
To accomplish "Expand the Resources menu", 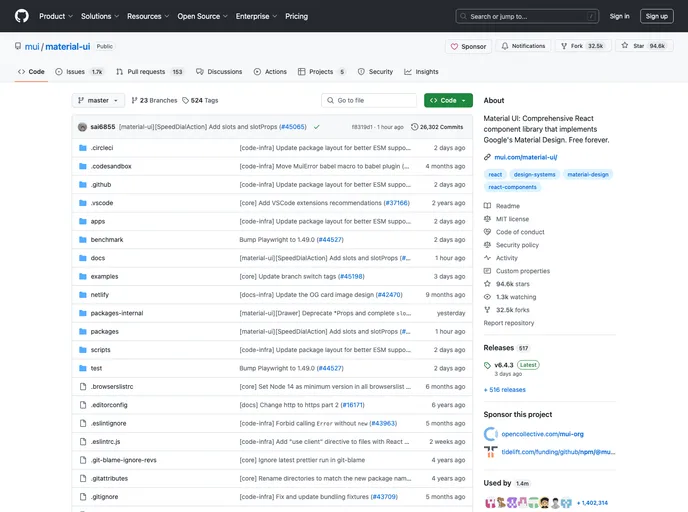I will pos(148,16).
